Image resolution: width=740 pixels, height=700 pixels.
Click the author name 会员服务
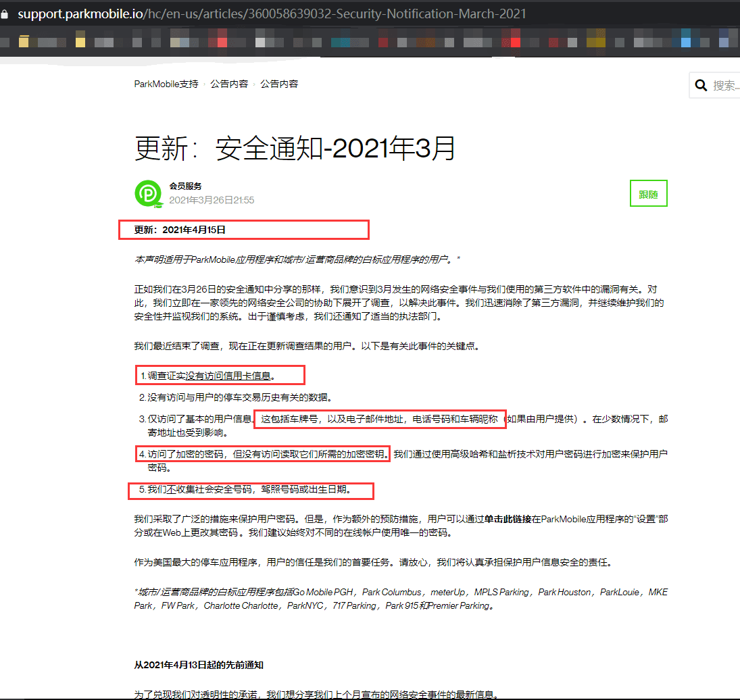tap(185, 186)
